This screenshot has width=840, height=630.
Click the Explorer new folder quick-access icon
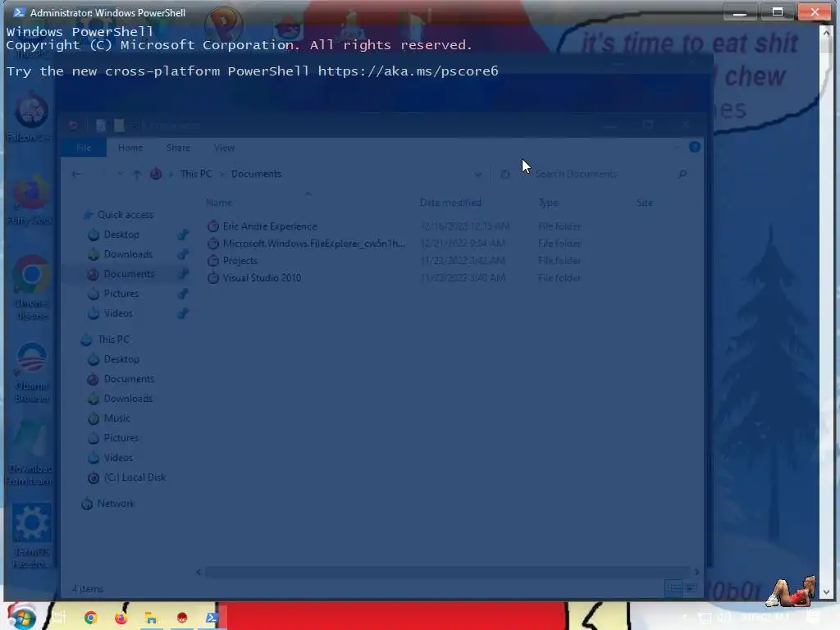pos(119,126)
